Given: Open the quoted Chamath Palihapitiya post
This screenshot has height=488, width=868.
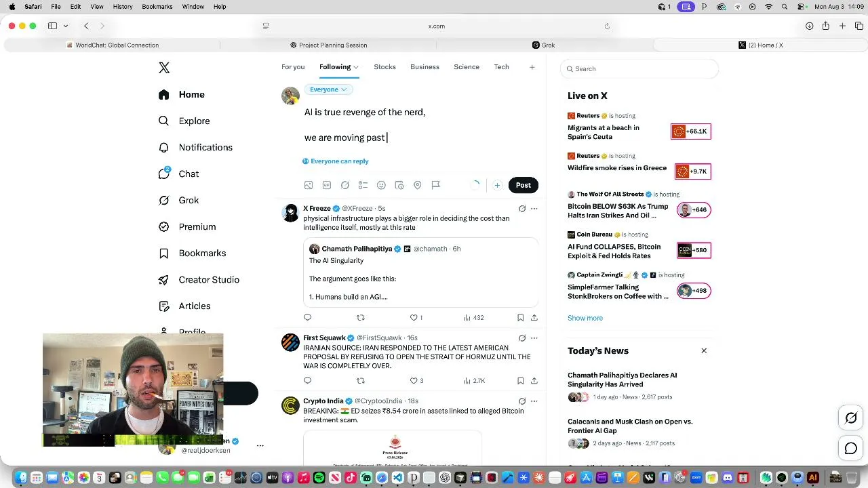Looking at the screenshot, I should click(420, 272).
